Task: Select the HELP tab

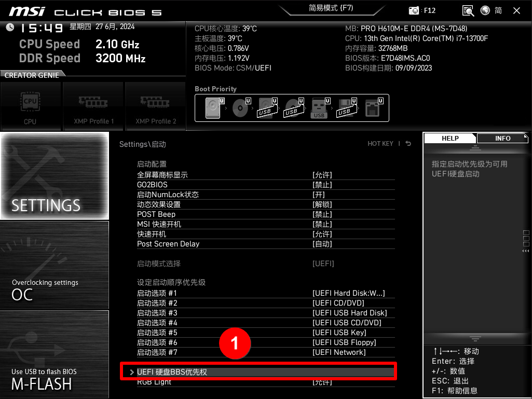Action: click(449, 138)
